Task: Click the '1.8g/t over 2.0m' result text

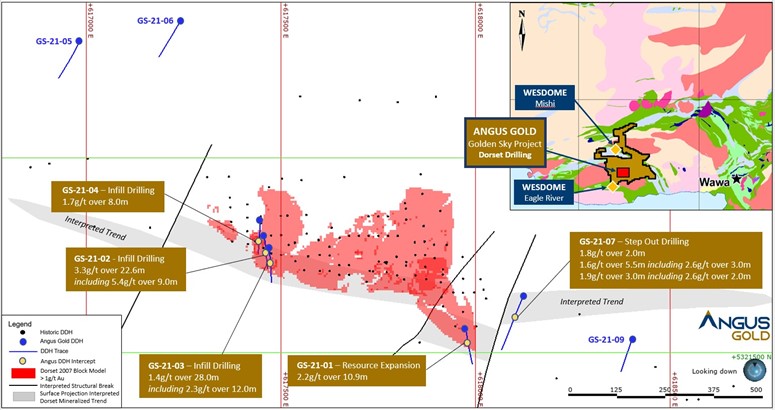Action: 610,252
